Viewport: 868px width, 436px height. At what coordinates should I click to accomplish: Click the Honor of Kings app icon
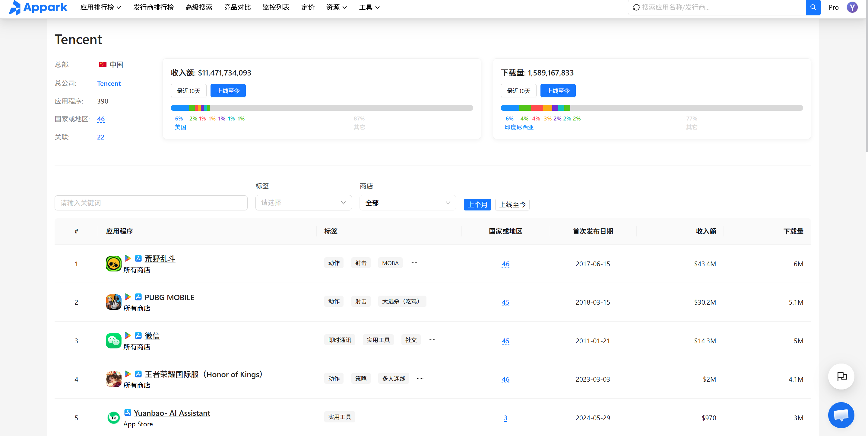pos(114,379)
